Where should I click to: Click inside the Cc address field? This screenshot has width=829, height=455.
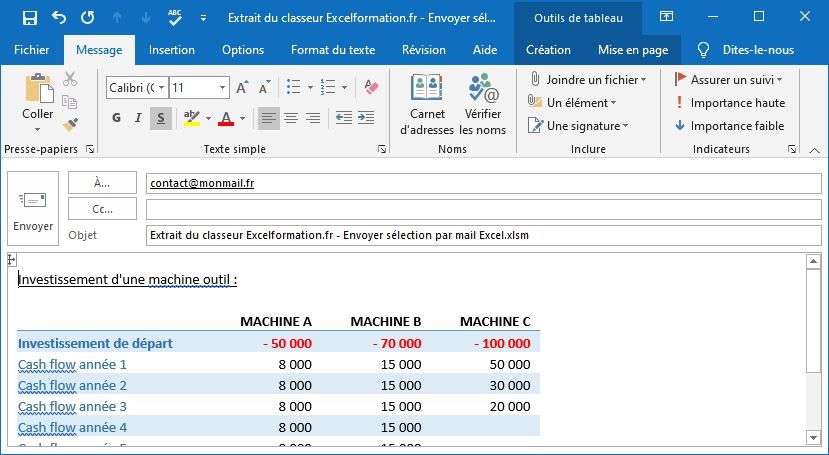pyautogui.click(x=482, y=209)
